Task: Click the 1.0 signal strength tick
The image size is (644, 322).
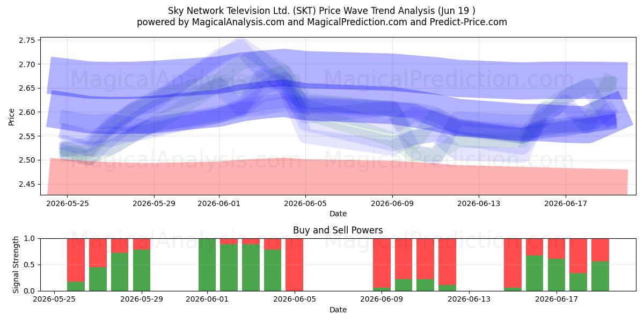Action: [x=30, y=238]
